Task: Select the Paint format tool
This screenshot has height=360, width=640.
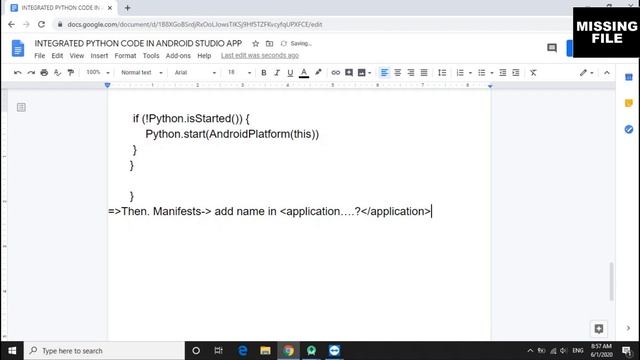Action: (71, 73)
